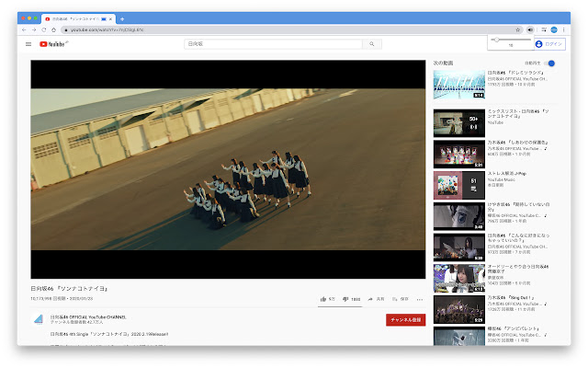Open the 欅坂46『アンビバレント』 video thumbnail
This screenshot has width=588, height=368.
459,336
